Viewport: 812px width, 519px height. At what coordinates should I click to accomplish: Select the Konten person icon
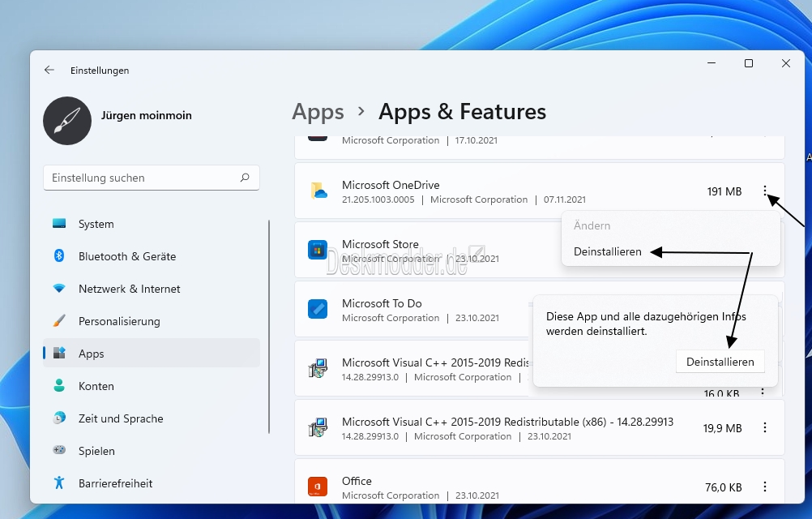(x=59, y=386)
